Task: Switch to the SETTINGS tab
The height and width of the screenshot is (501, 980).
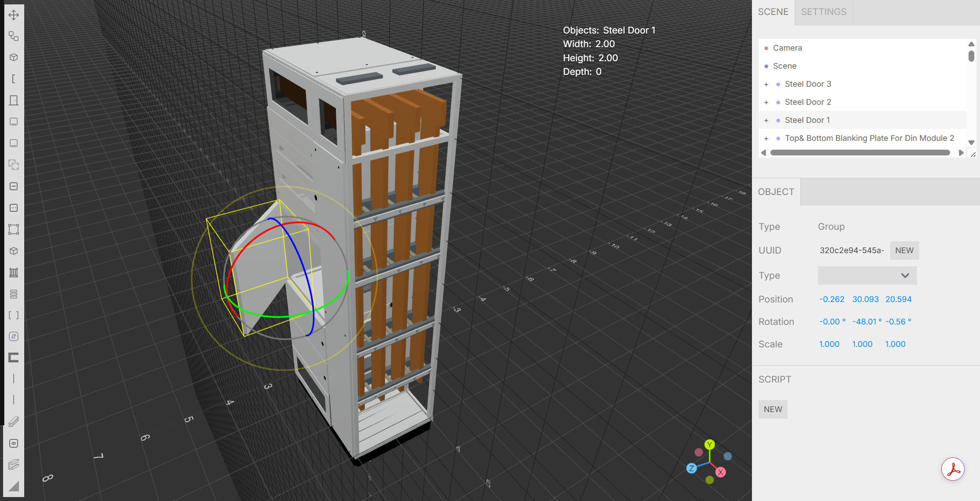Action: click(x=823, y=12)
